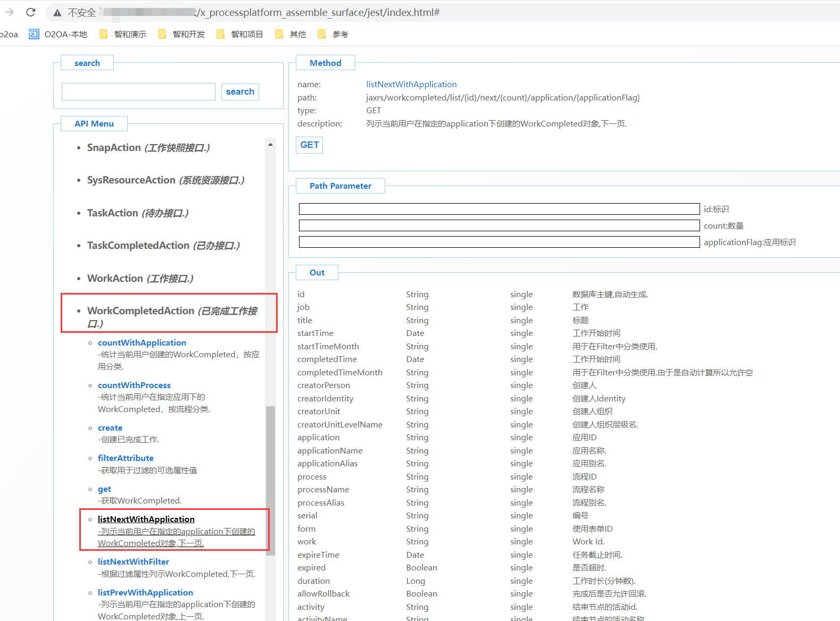
Task: Click the browser reload icon
Action: click(x=31, y=12)
